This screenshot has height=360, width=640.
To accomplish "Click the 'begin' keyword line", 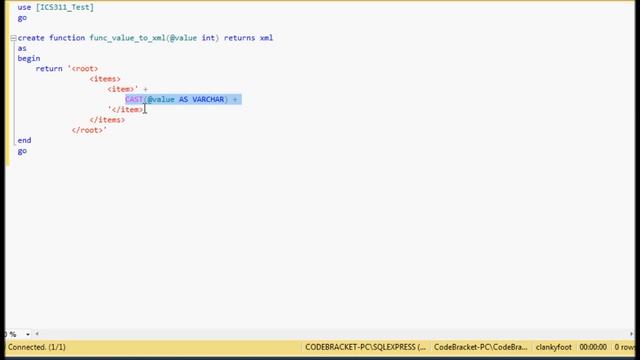I will tap(29, 58).
